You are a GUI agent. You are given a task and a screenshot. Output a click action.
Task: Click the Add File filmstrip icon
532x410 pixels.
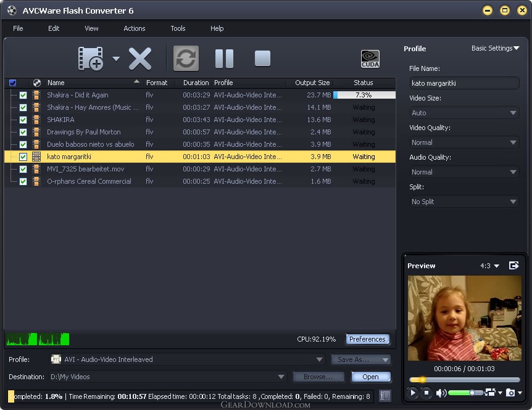pyautogui.click(x=91, y=59)
